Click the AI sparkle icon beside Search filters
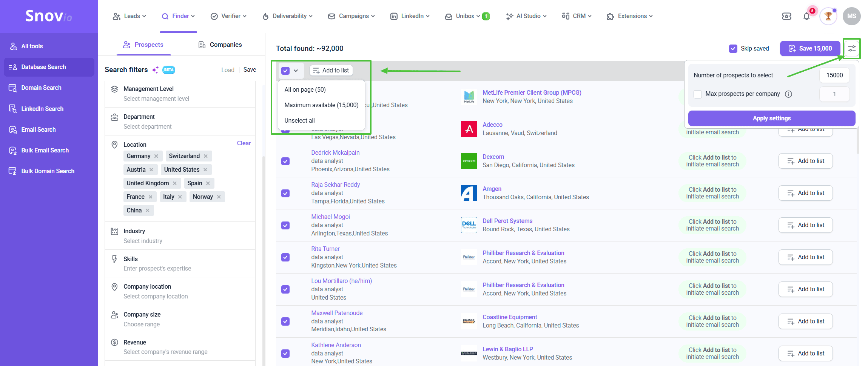Image resolution: width=868 pixels, height=366 pixels. coord(155,70)
